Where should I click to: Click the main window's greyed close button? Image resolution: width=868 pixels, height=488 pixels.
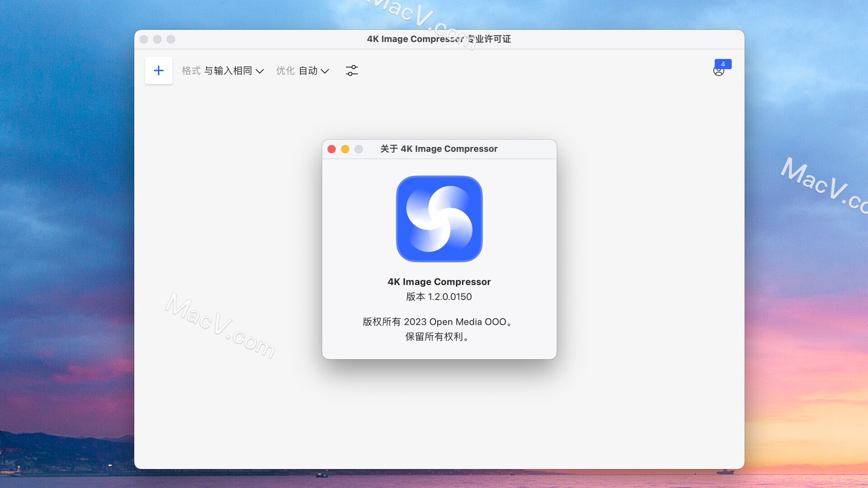(x=144, y=39)
